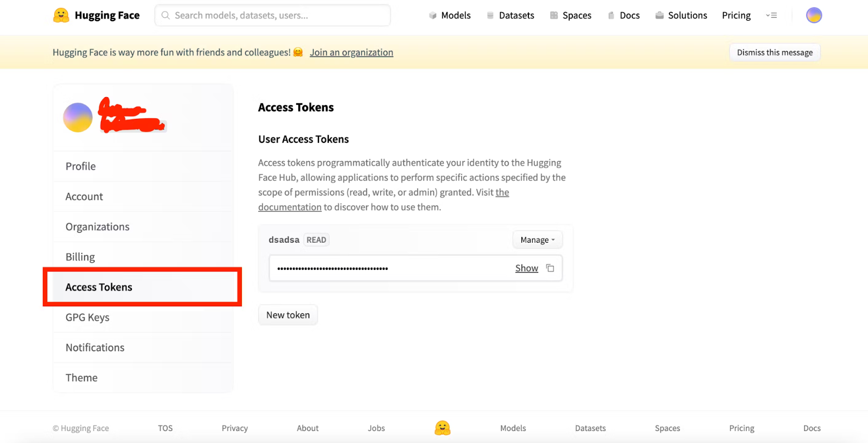Viewport: 868px width, 443px height.
Task: Open the user avatar menu at top right
Action: (x=813, y=15)
